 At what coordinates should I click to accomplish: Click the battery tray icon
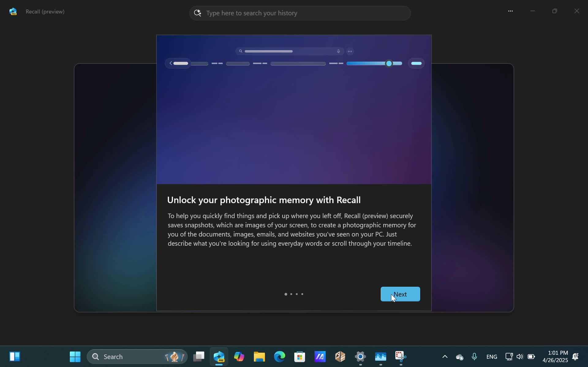point(531,357)
